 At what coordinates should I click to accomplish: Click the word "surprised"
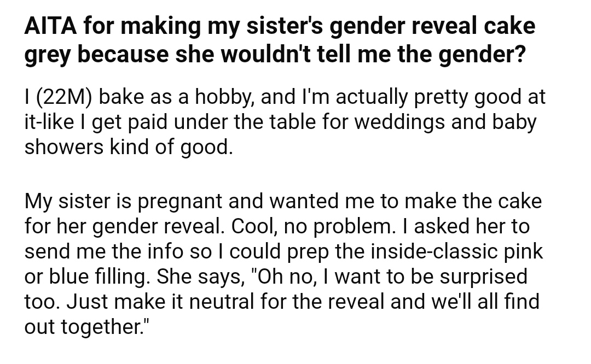484,277
